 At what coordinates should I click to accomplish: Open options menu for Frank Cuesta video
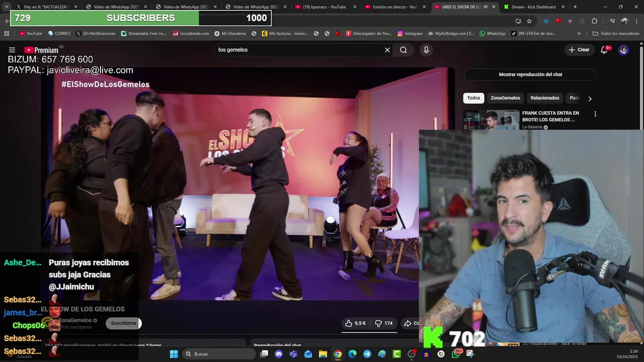(x=595, y=114)
